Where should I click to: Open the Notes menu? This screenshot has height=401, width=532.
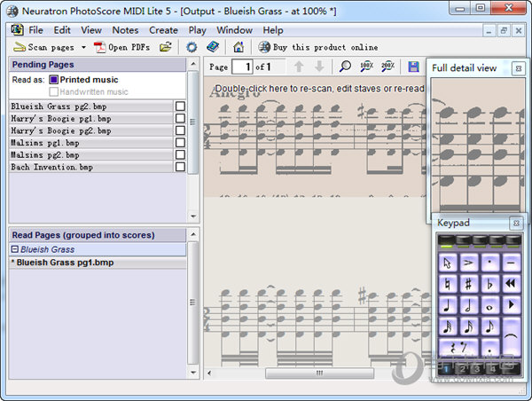tap(125, 30)
